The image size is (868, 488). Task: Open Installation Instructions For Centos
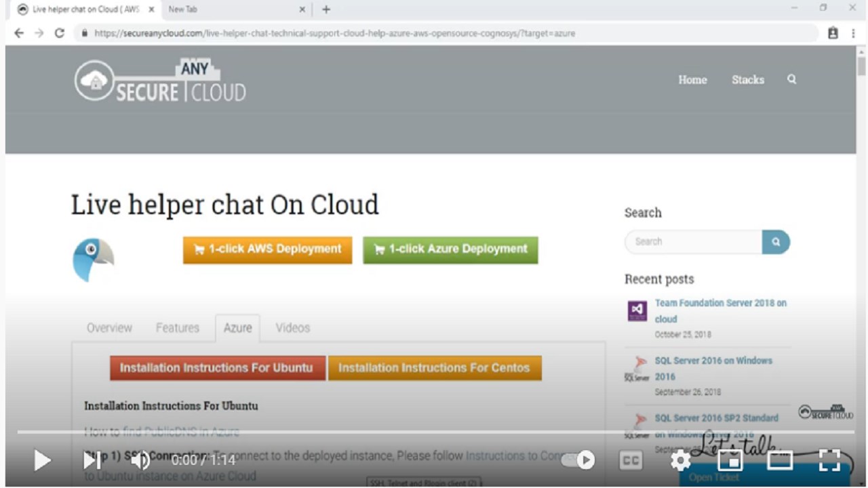[435, 368]
